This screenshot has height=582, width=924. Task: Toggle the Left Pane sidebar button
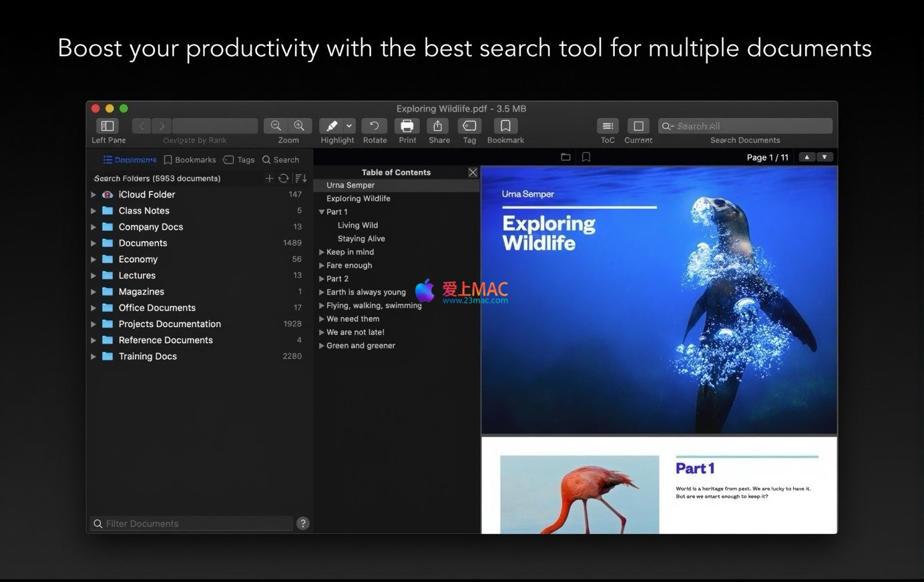click(107, 126)
